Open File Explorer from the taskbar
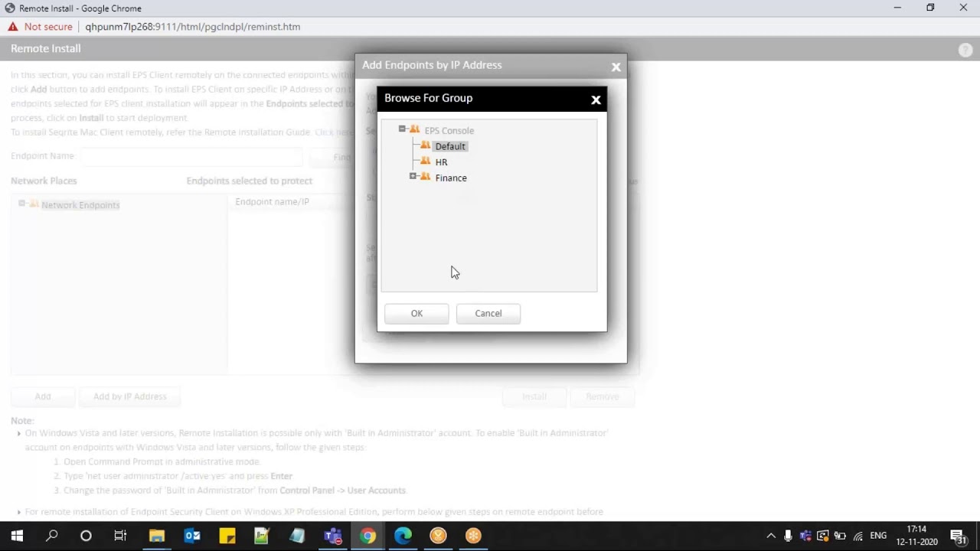980x551 pixels. [x=156, y=536]
